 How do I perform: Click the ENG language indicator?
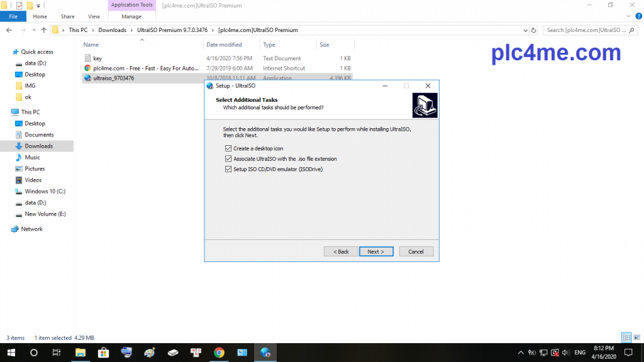(x=580, y=353)
